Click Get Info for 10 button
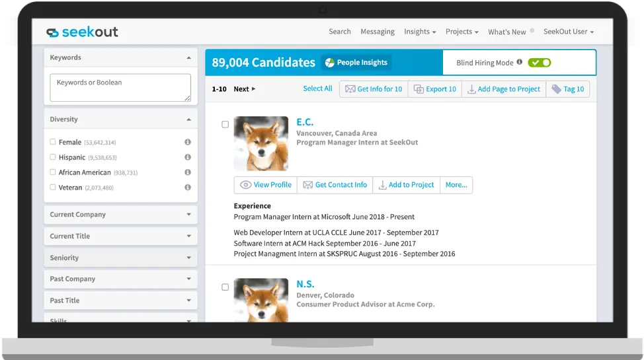Viewport: 644px width, 360px height. coord(374,89)
